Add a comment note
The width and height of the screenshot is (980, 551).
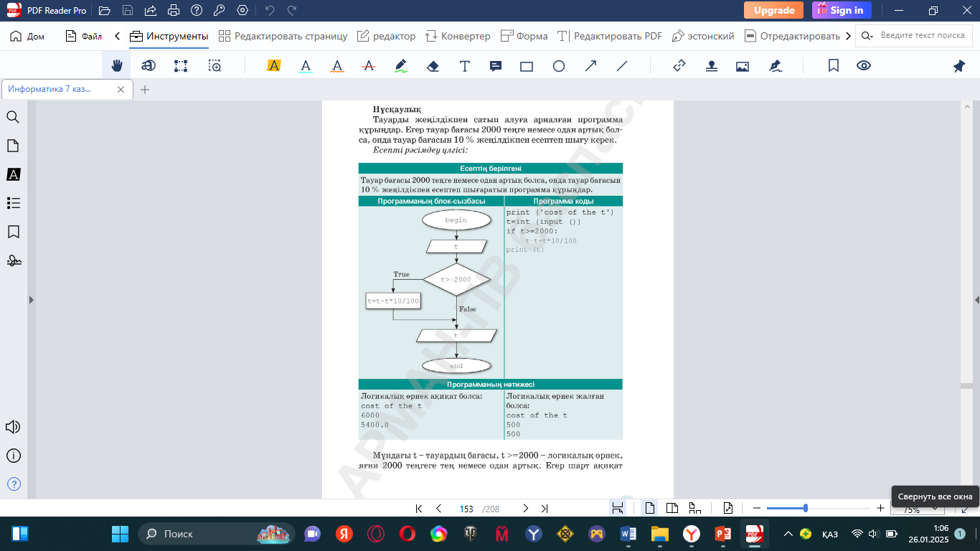pos(496,66)
